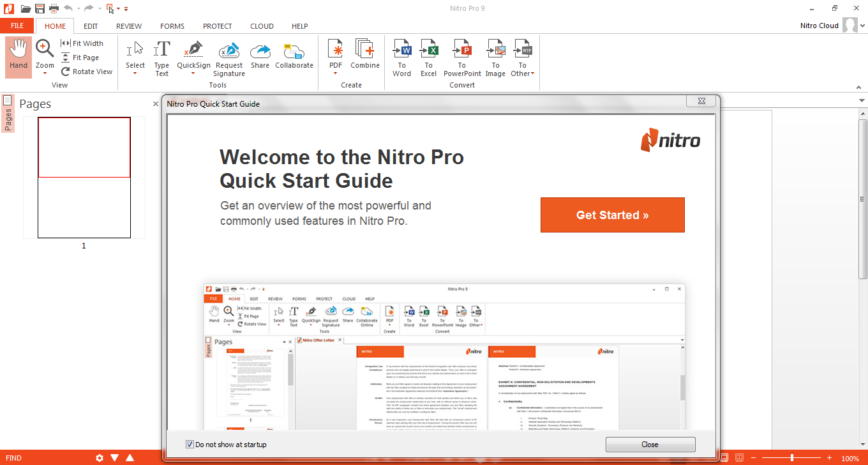The height and width of the screenshot is (465, 868).
Task: Switch to the PROTECT ribbon tab
Action: (x=218, y=26)
